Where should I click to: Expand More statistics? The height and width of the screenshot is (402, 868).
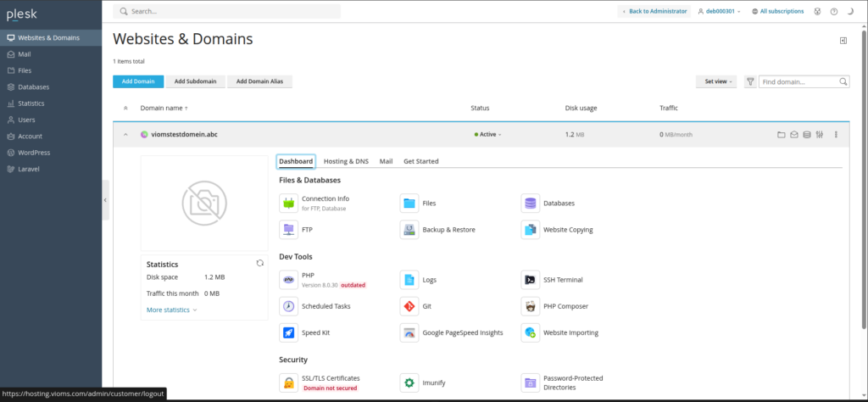(171, 310)
